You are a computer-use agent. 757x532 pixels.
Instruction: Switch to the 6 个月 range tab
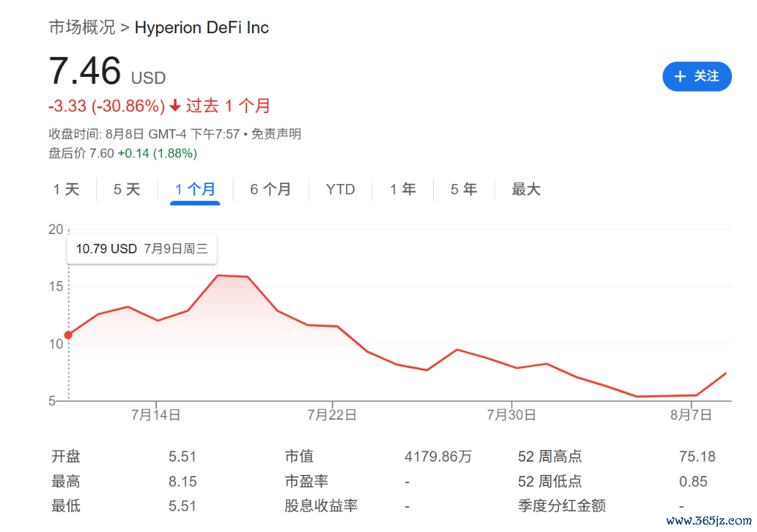pyautogui.click(x=271, y=189)
